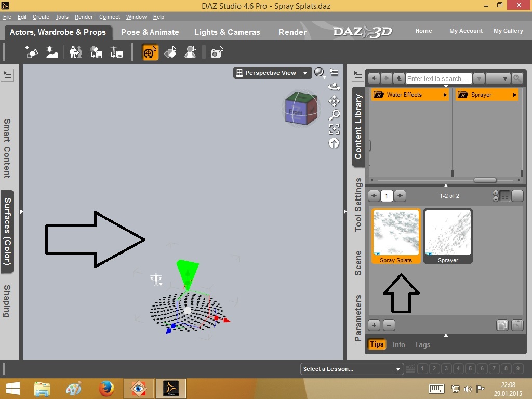Viewport: 532px width, 399px height.
Task: Click the figures people toolbar icon
Action: click(76, 52)
